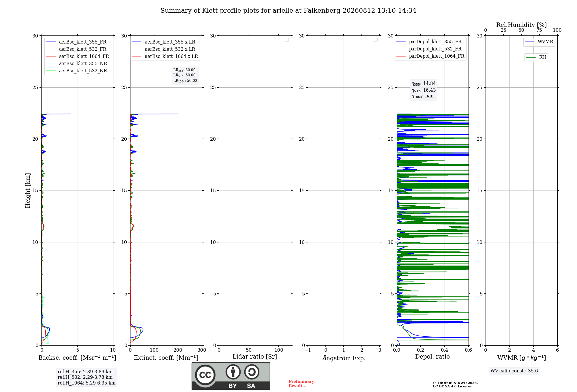Click the Backsc. coeff. axis label
This screenshot has width=577, height=392.
[x=77, y=358]
